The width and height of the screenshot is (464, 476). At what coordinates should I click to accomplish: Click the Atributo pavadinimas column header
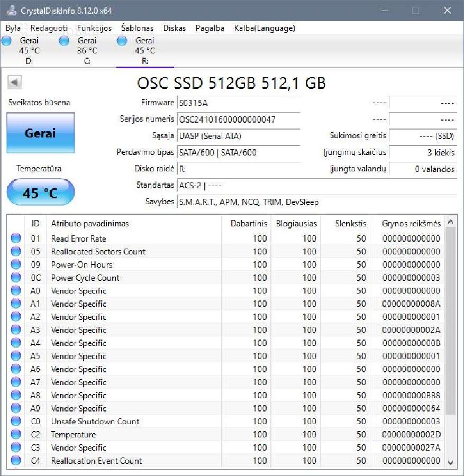click(90, 223)
